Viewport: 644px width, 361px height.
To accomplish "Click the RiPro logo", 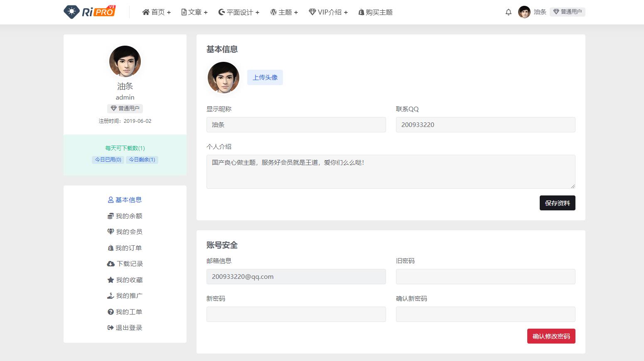I will click(x=90, y=12).
